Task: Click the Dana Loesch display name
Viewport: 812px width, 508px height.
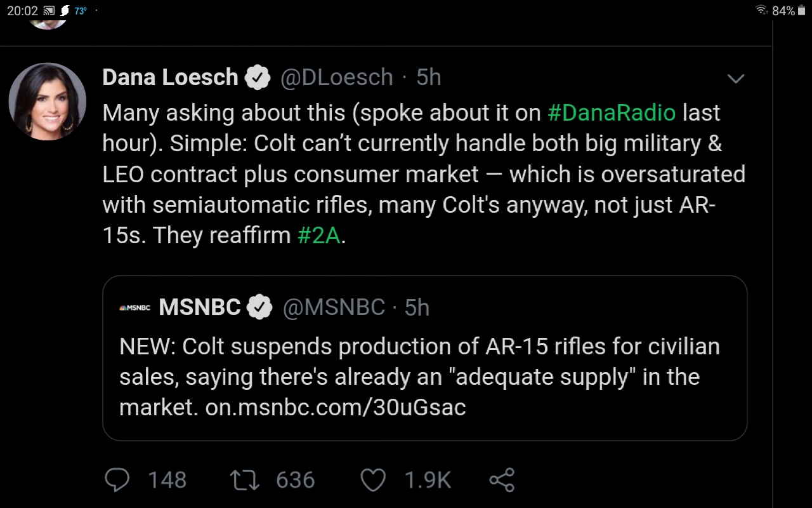Action: coord(170,77)
